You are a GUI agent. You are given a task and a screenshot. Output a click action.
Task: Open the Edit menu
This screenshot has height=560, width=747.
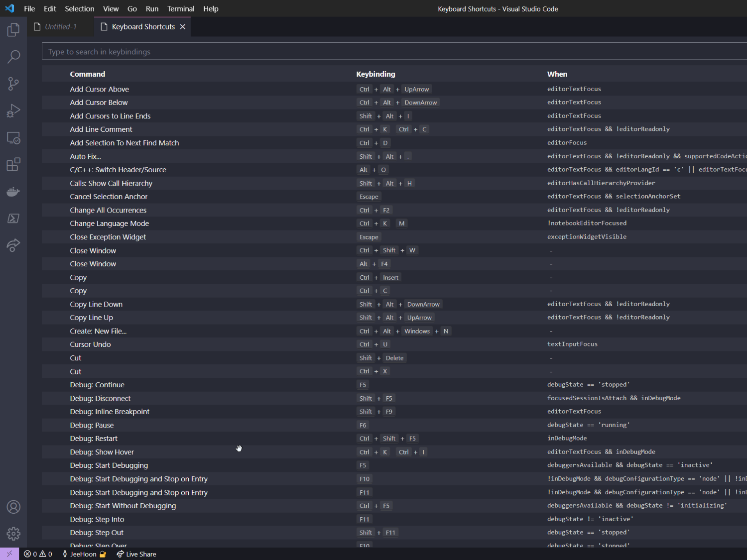(50, 8)
